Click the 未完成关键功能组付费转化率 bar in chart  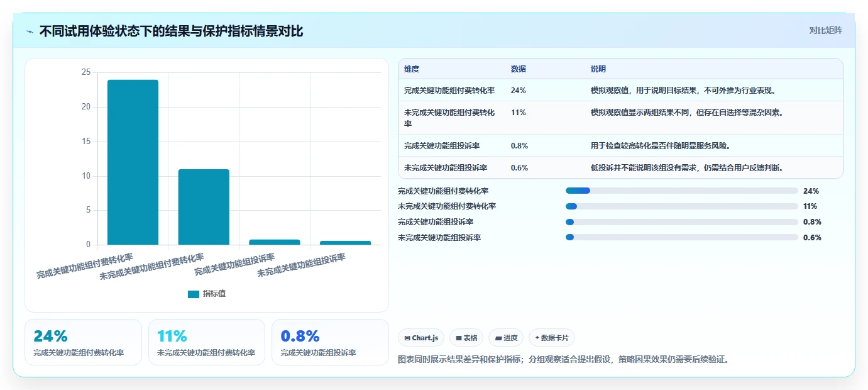(204, 207)
